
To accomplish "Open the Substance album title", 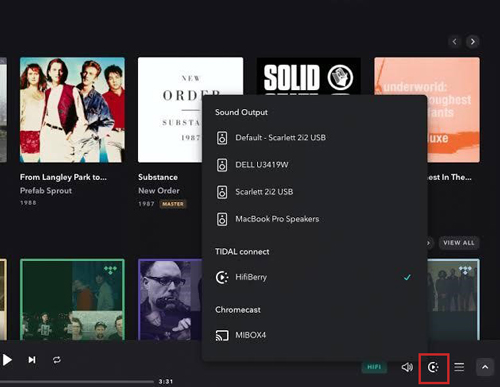I will click(158, 177).
